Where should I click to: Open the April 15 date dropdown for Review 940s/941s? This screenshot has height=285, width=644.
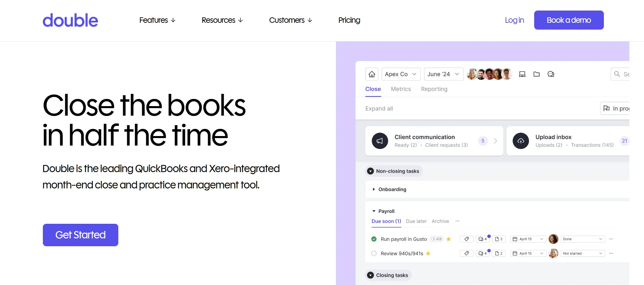(528, 253)
